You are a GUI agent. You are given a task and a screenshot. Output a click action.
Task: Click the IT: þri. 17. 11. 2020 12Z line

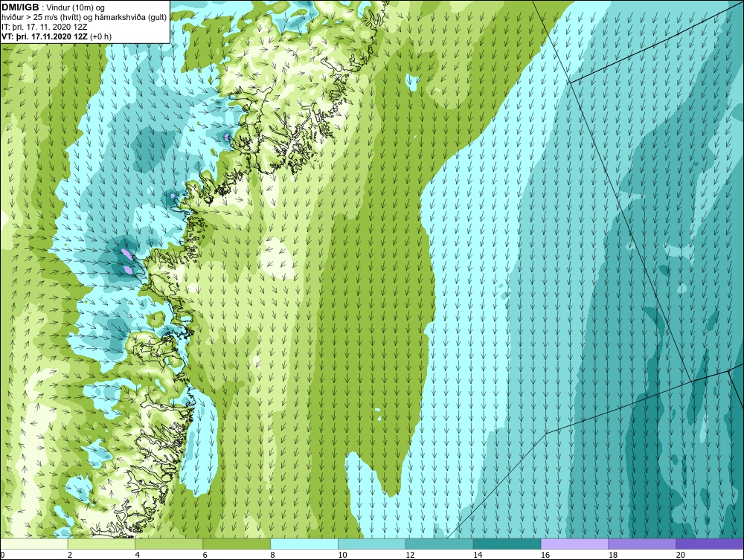tap(45, 27)
